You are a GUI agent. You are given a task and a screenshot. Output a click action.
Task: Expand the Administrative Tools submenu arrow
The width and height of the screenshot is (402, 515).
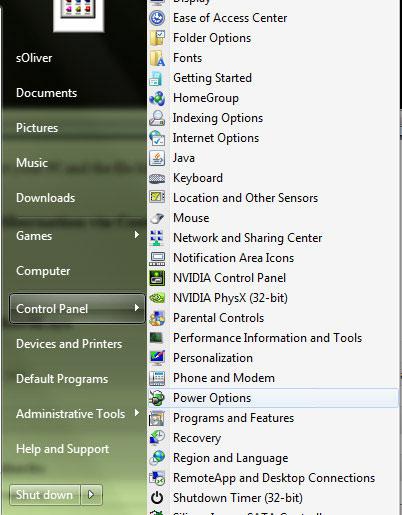[136, 413]
